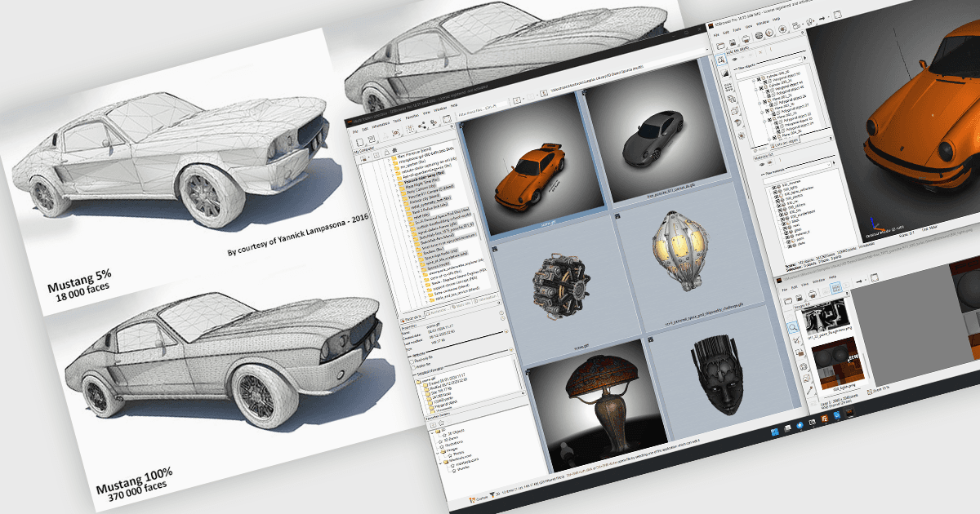The image size is (980, 514).
Task: Click the save disk icon in viewer toolbar
Action: coord(733,42)
